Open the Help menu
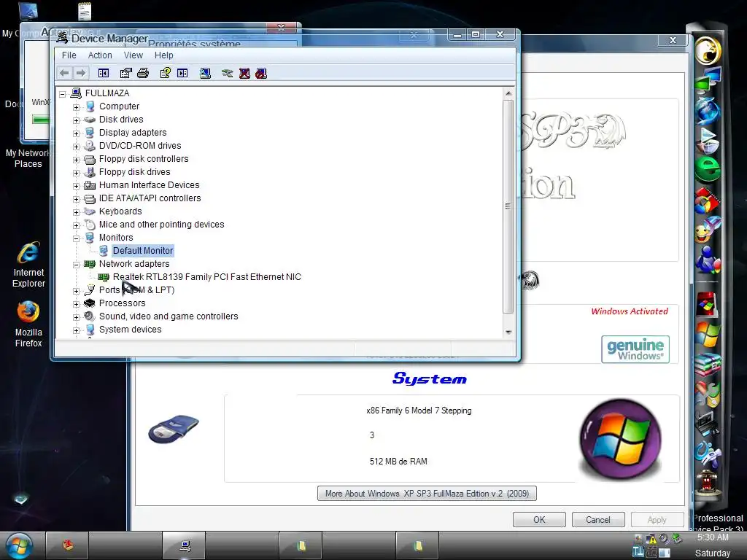The height and width of the screenshot is (560, 747). [164, 55]
